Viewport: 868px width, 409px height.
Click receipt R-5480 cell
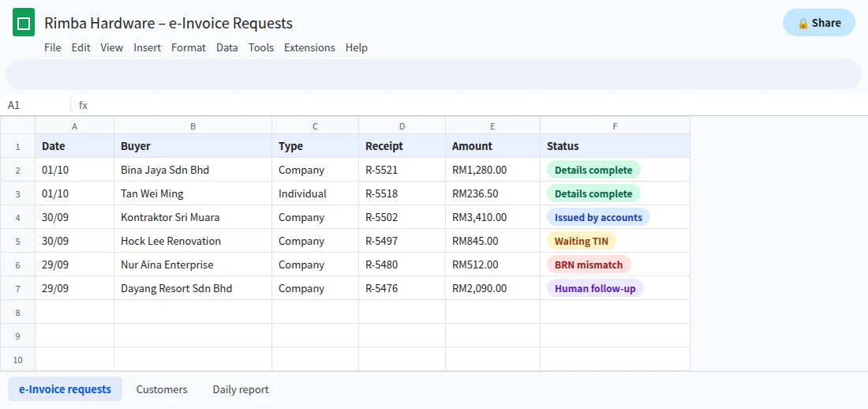pyautogui.click(x=402, y=265)
